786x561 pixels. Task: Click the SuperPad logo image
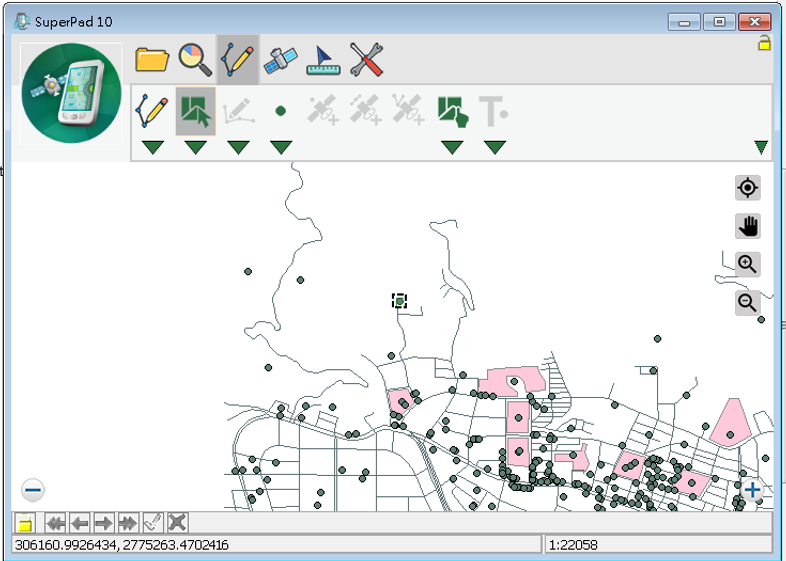pos(71,93)
